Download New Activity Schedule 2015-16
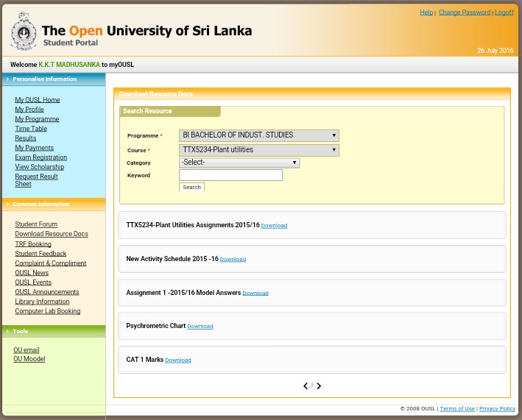522x420 pixels. 233,260
